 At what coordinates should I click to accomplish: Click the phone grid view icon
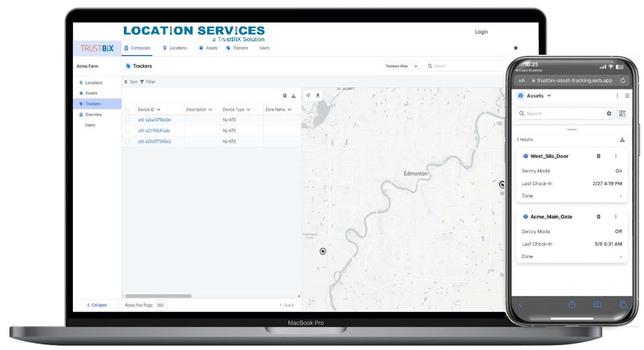point(622,113)
